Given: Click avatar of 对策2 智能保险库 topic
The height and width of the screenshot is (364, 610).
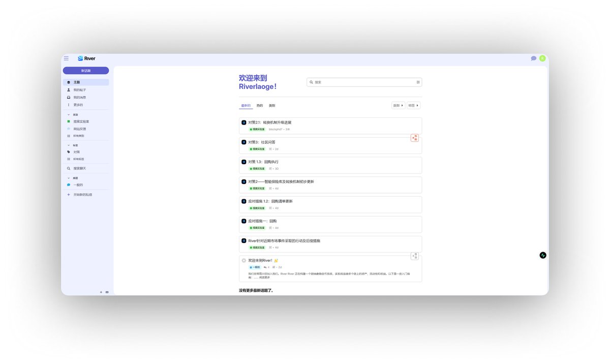Looking at the screenshot, I should click(244, 181).
